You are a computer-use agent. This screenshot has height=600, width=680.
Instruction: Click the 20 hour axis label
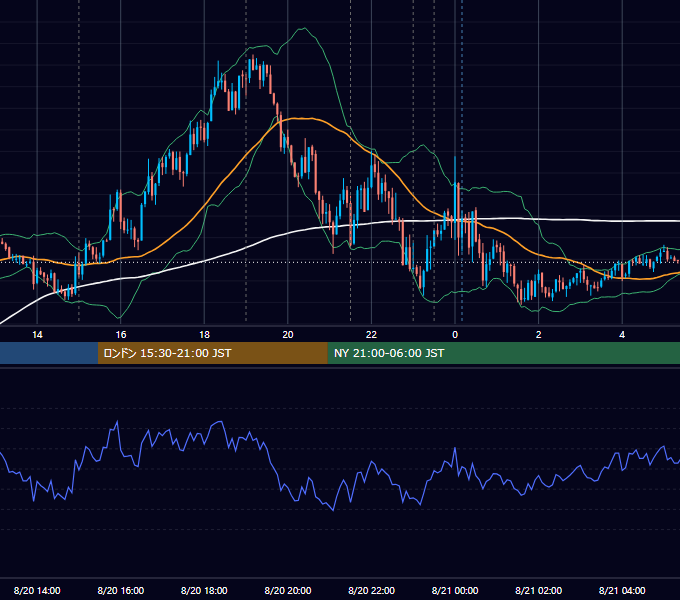pos(288,335)
